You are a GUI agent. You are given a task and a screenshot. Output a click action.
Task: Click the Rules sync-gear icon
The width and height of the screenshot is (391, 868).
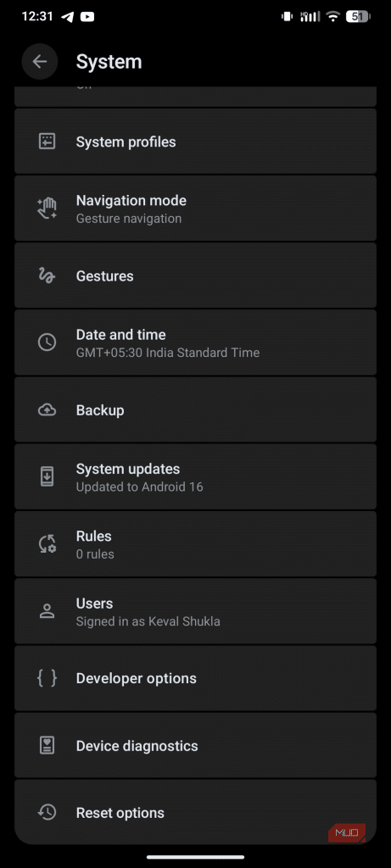click(x=47, y=544)
